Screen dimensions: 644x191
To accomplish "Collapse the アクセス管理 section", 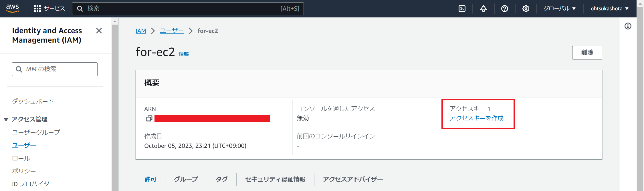I will click(x=6, y=120).
